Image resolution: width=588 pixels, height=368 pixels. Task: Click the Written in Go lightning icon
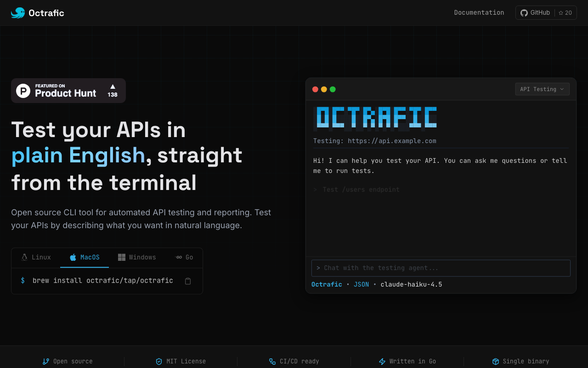[382, 362]
